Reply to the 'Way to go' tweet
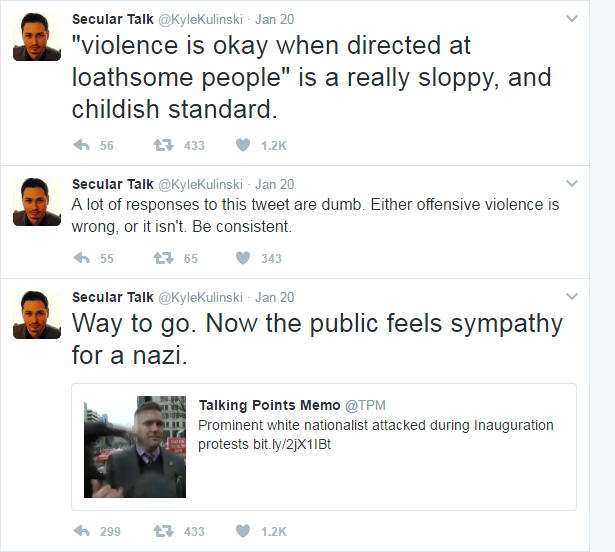 coord(82,531)
